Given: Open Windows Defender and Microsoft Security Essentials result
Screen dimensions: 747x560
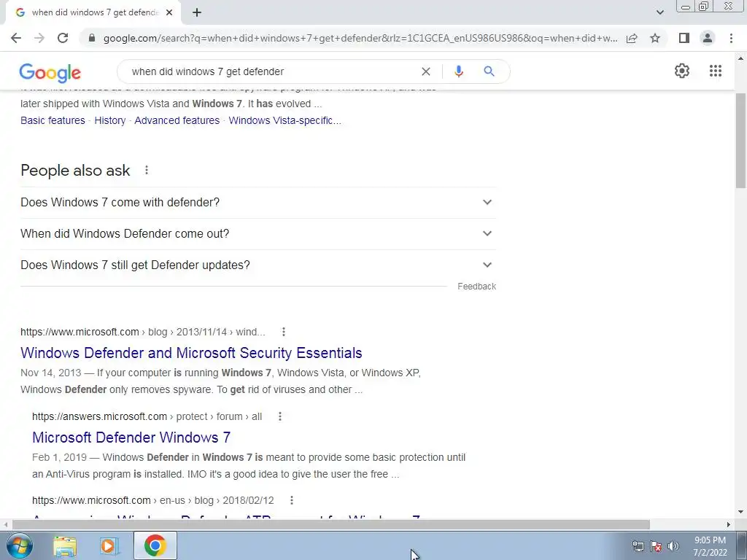Looking at the screenshot, I should click(x=191, y=353).
